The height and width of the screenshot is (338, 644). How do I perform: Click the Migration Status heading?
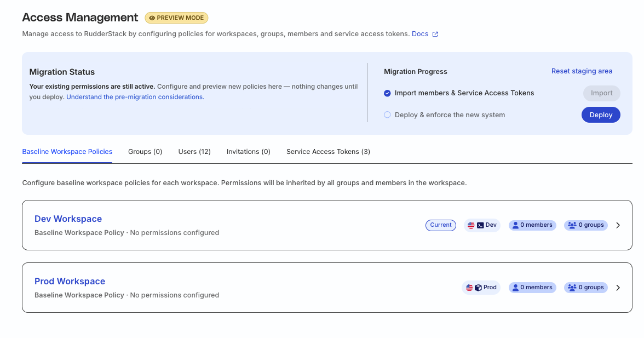pyautogui.click(x=62, y=72)
